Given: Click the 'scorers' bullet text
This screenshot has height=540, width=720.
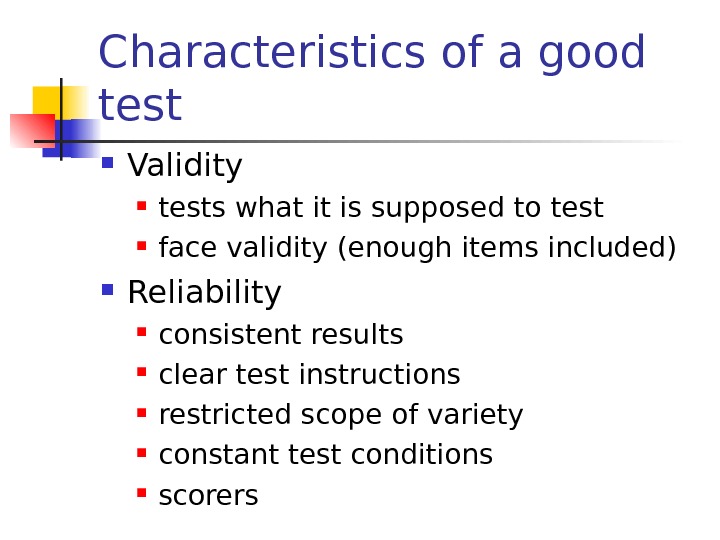Looking at the screenshot, I should coord(208,496).
